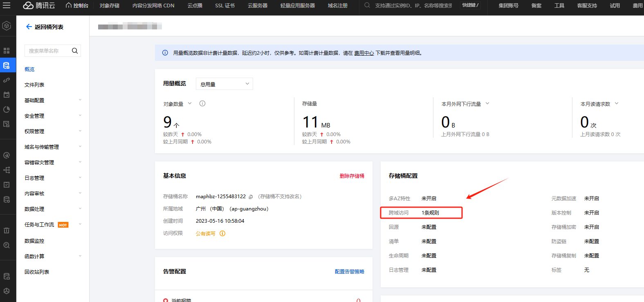Click the 配置告警策略 link
Screen dimensions: 644x302
click(350, 271)
